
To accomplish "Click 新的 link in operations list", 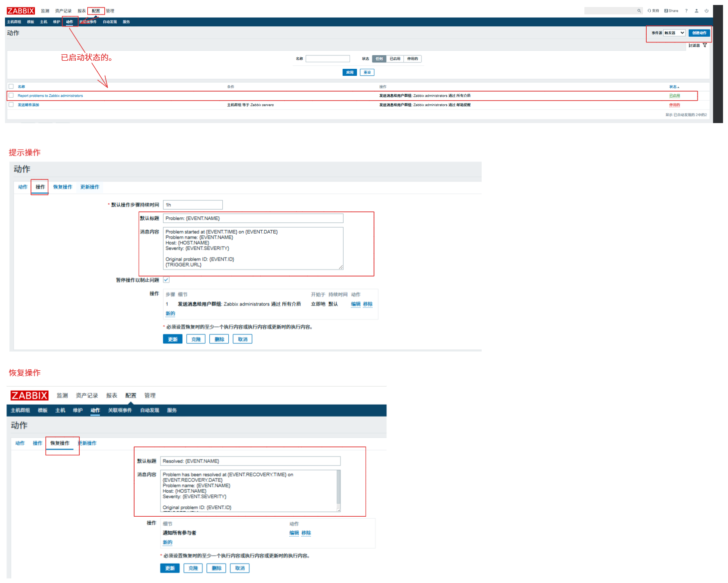I will coord(170,313).
